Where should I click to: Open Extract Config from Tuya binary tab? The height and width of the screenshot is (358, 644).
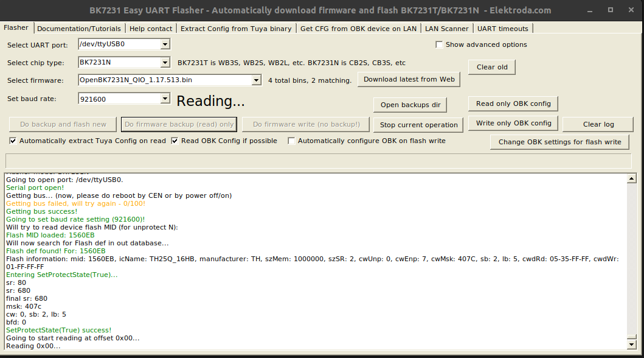236,29
